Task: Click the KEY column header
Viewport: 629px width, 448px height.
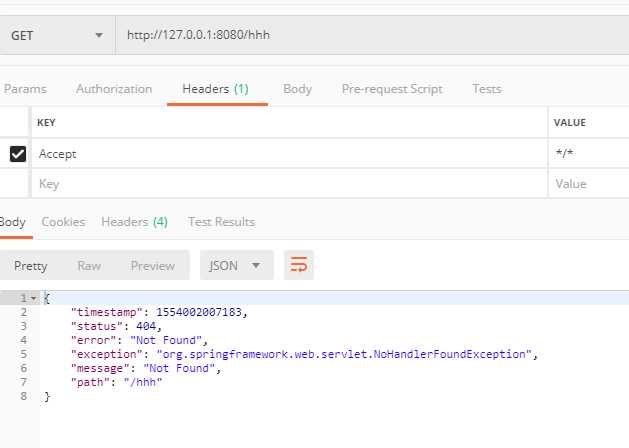Action: (x=46, y=122)
